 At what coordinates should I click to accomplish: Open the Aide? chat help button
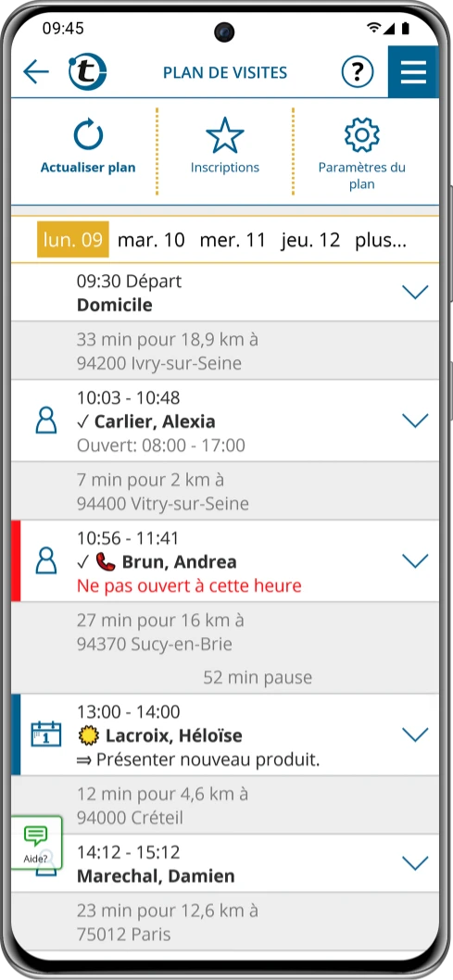[x=36, y=843]
